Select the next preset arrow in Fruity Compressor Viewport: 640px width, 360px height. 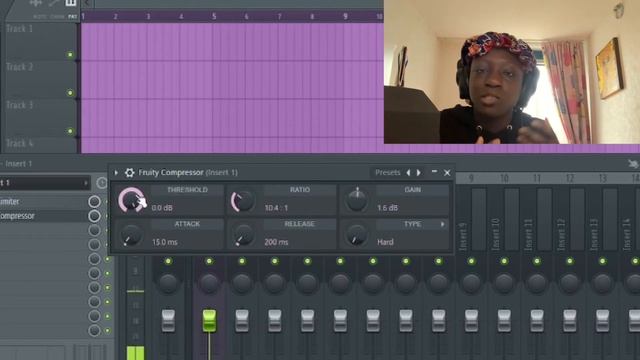click(x=419, y=173)
